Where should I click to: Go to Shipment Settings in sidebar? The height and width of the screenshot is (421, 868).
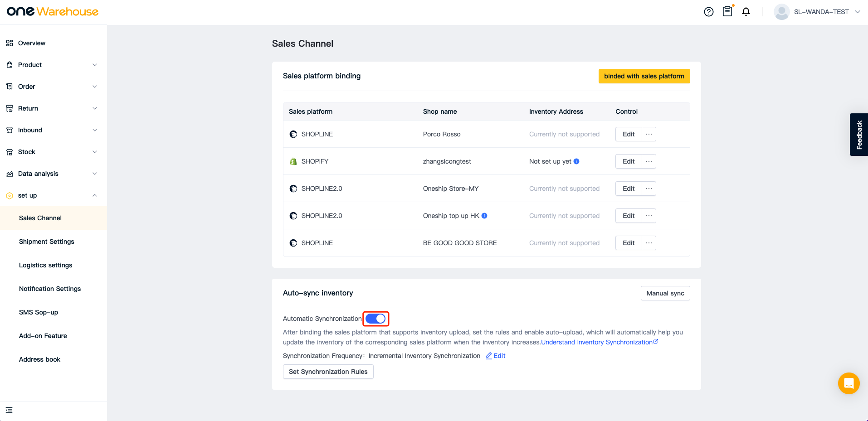point(47,242)
